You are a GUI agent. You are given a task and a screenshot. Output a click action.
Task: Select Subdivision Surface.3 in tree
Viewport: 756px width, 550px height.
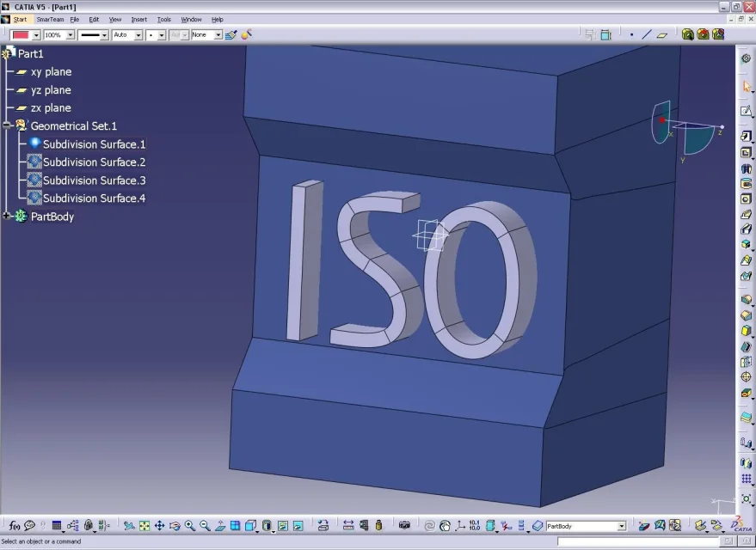[x=94, y=180]
